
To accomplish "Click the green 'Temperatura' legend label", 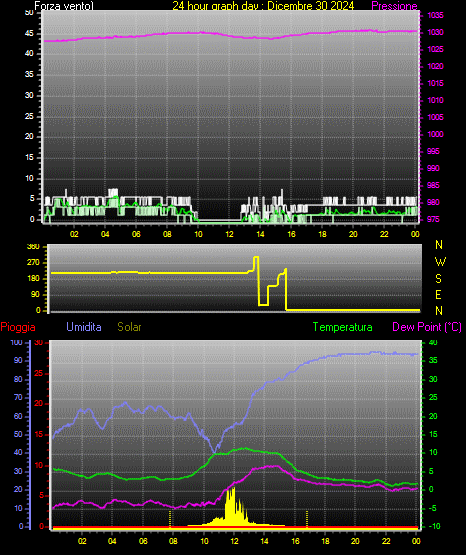I will (342, 327).
